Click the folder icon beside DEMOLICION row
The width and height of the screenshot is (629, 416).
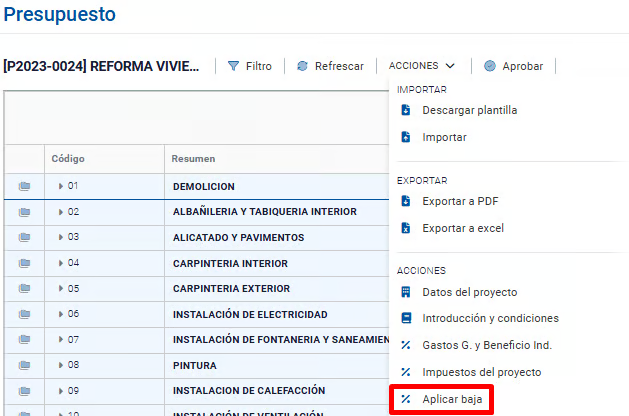tap(24, 186)
